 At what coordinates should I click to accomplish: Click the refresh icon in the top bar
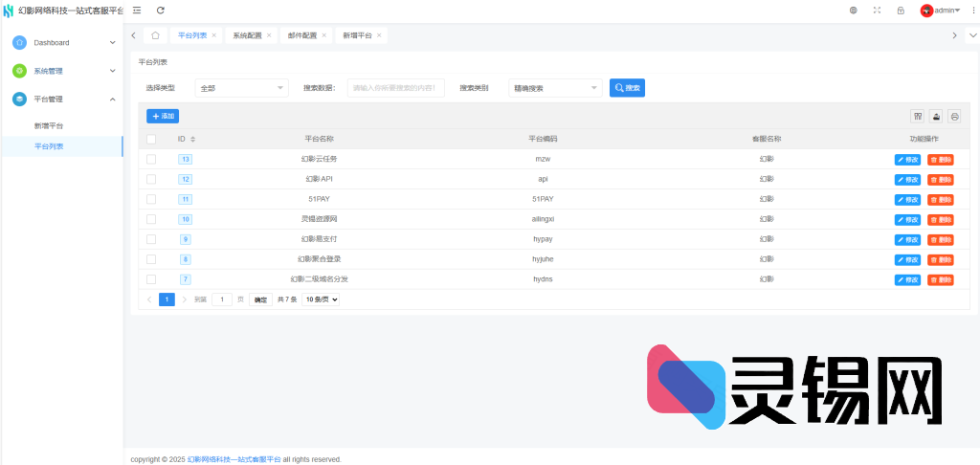(x=161, y=10)
